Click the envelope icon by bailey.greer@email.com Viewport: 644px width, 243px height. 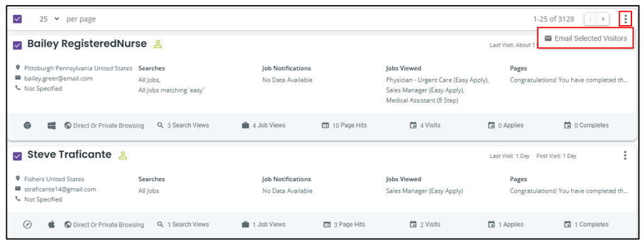point(18,78)
